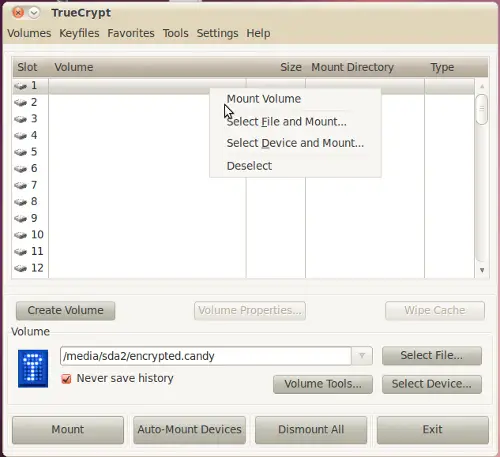Disable the Never save history checkbox
The height and width of the screenshot is (457, 500).
pyautogui.click(x=66, y=379)
